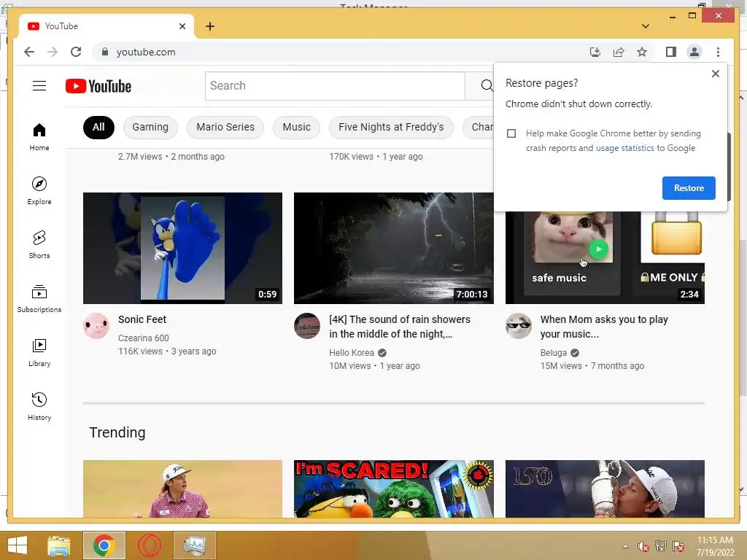The width and height of the screenshot is (747, 560).
Task: Open Task Manager taskbar icon
Action: (194, 545)
